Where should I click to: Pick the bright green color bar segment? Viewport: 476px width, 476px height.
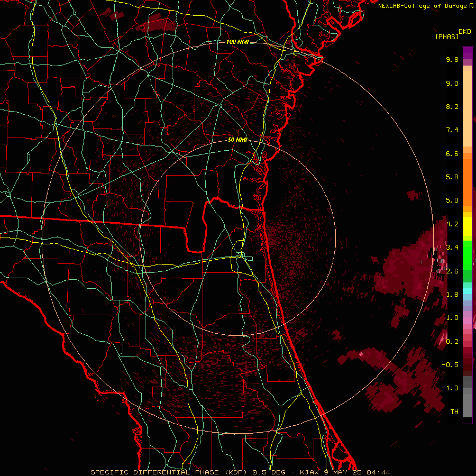(467, 255)
